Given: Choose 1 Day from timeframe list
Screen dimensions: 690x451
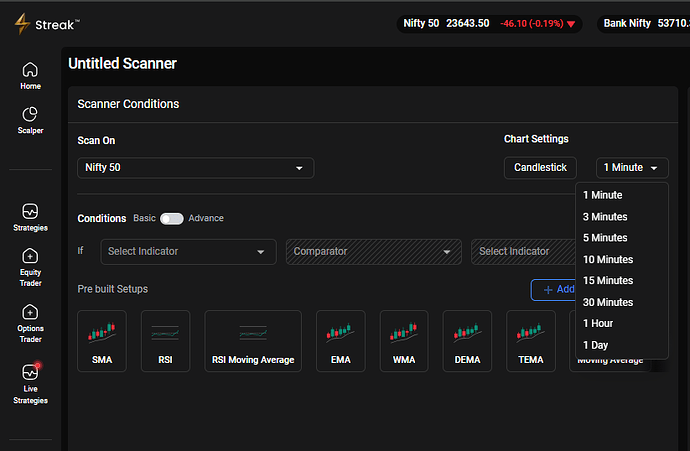Looking at the screenshot, I should coord(622,345).
